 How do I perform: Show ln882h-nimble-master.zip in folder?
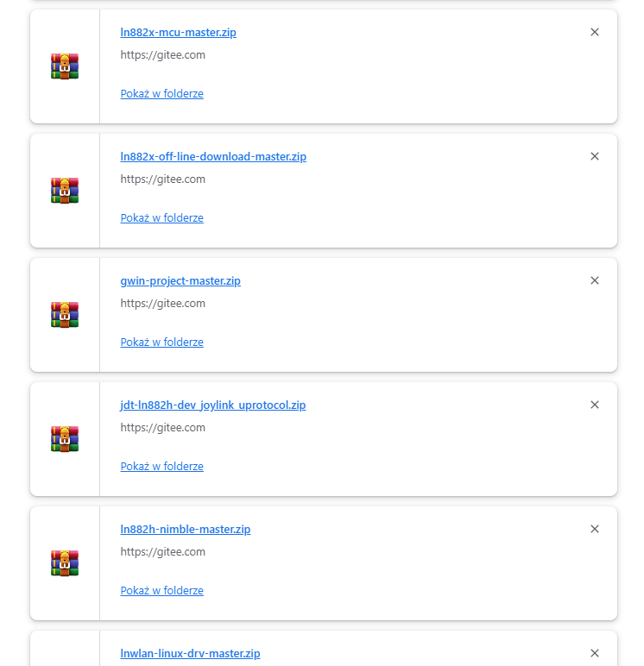click(162, 591)
